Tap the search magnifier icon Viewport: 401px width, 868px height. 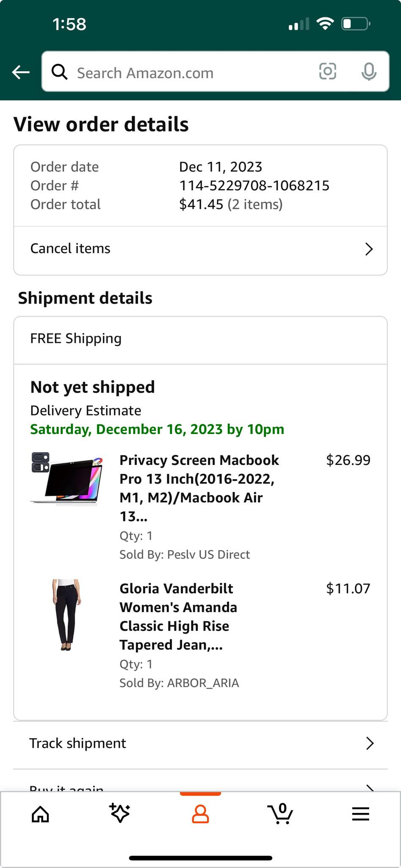click(59, 72)
